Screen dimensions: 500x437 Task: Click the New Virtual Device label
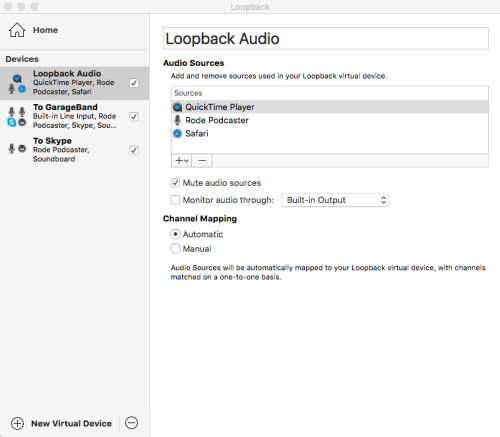pos(71,423)
